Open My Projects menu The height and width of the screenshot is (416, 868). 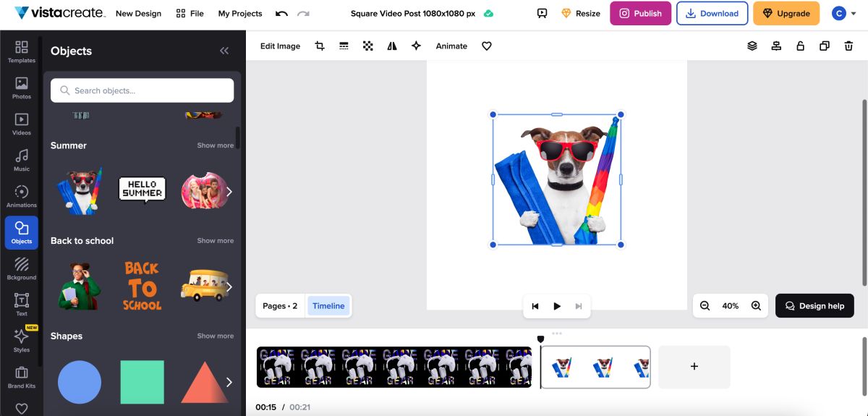tap(240, 13)
